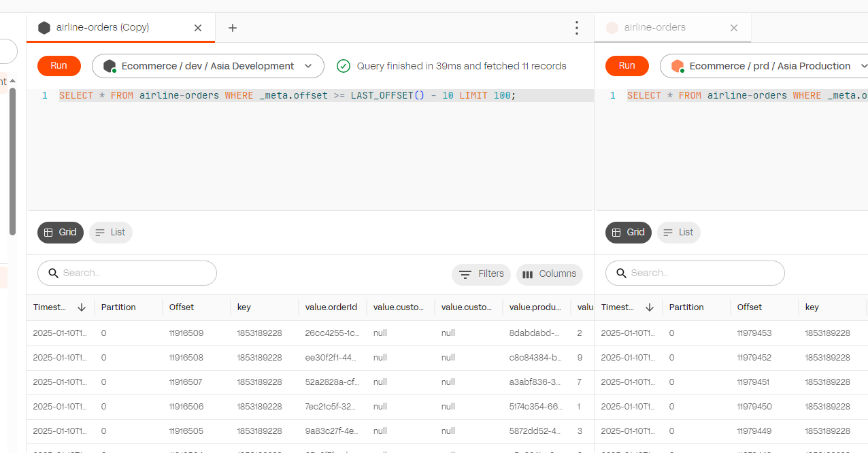
Task: Open a new query tab with plus icon
Action: pos(233,28)
